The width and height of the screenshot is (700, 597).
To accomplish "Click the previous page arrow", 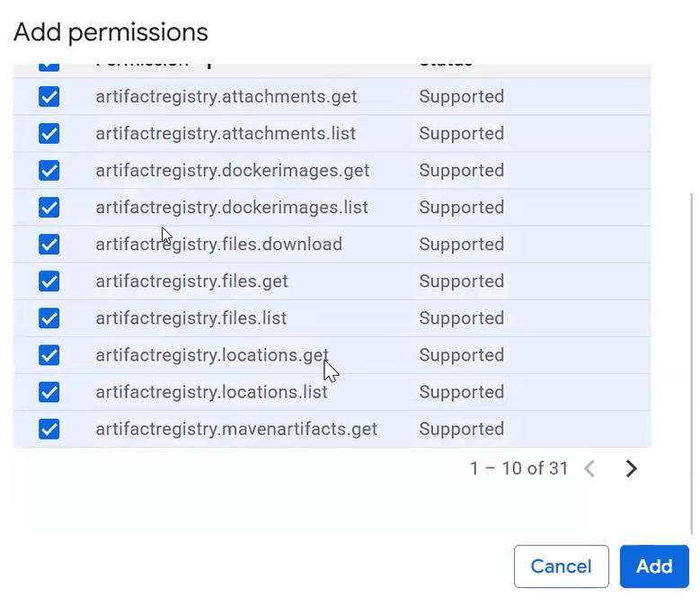I will (589, 468).
